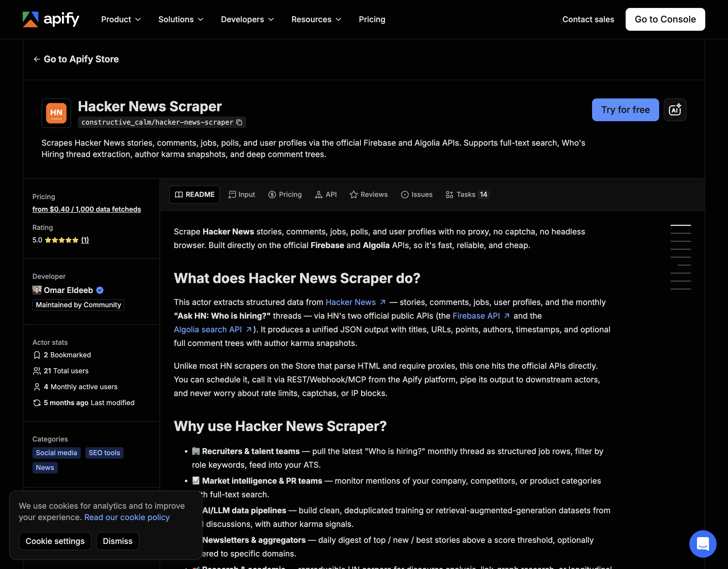This screenshot has height=569, width=728.
Task: Open the from $0.40 / 1,000 data fetcheds pricing link
Action: tap(87, 209)
